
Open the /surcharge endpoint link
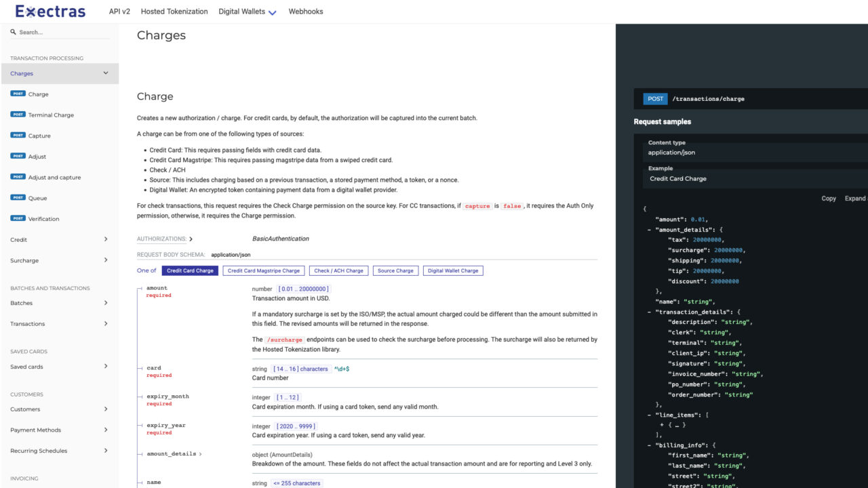(x=284, y=339)
